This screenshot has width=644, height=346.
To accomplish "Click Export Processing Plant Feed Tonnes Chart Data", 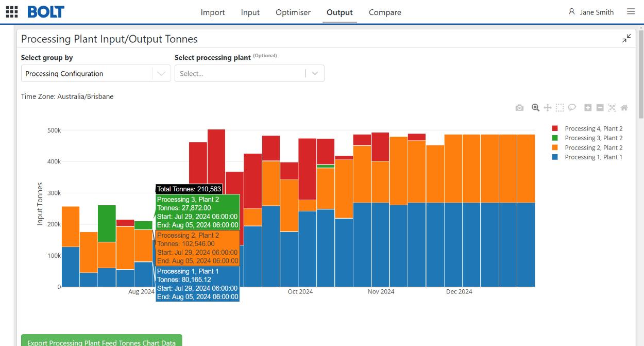I will tap(101, 340).
